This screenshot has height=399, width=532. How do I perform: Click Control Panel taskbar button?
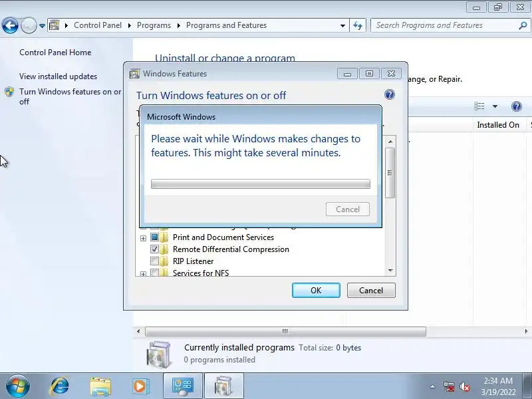182,386
